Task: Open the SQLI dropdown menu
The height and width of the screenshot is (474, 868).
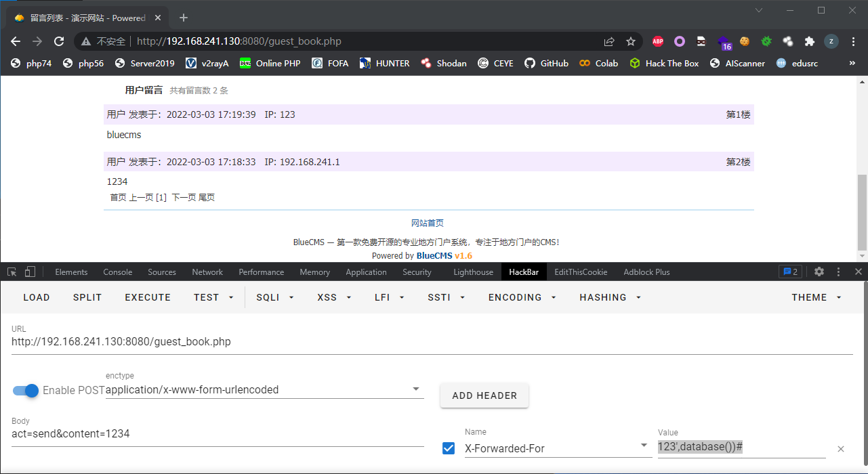Action: pos(275,297)
